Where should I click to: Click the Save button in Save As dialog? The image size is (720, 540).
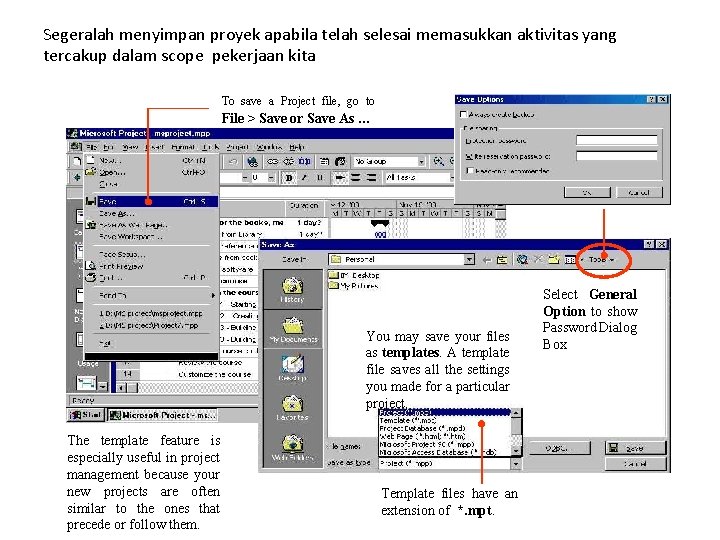(x=635, y=448)
